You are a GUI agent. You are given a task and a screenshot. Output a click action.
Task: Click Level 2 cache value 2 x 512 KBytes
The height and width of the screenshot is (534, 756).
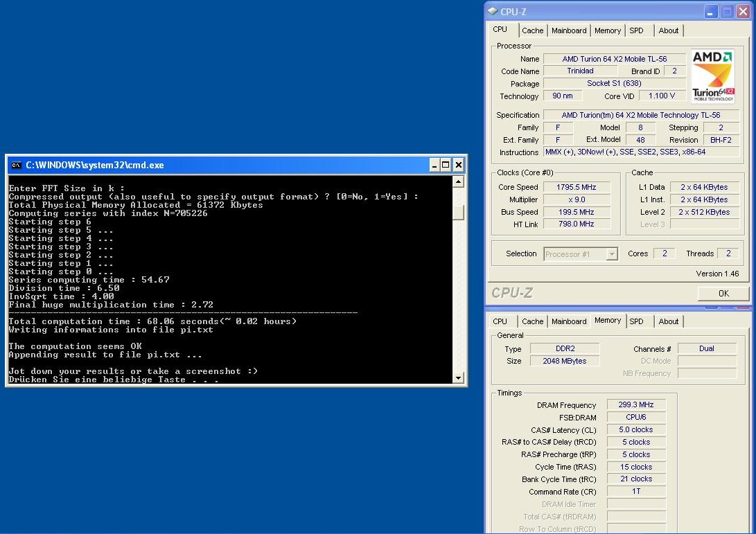(x=704, y=212)
